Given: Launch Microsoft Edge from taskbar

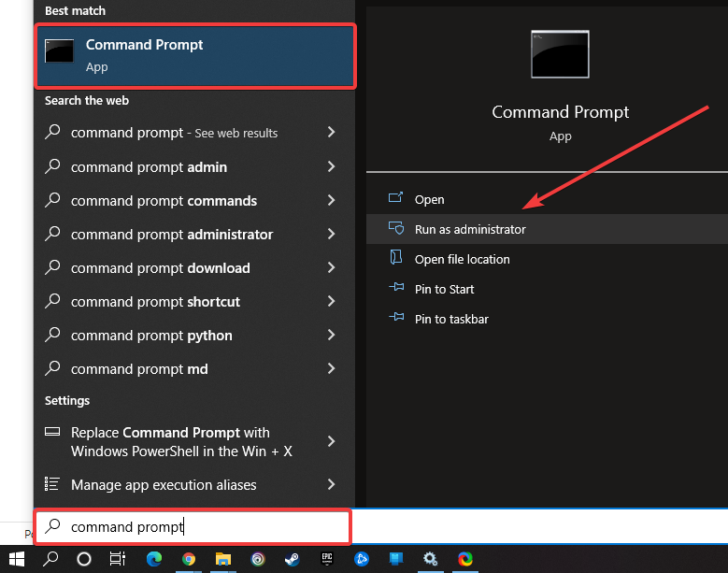Looking at the screenshot, I should [x=154, y=559].
